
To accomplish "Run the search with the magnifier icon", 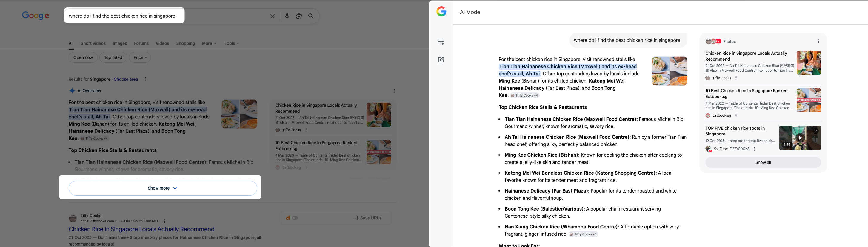I will click(x=311, y=16).
